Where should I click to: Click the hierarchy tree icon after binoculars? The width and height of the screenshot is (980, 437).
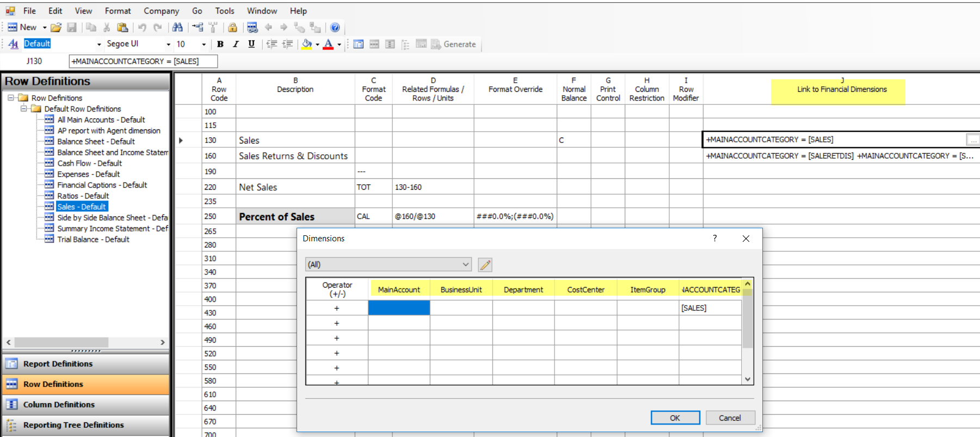198,27
